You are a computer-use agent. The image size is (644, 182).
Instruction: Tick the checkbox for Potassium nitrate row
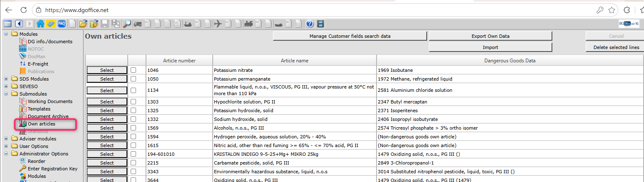click(x=133, y=70)
